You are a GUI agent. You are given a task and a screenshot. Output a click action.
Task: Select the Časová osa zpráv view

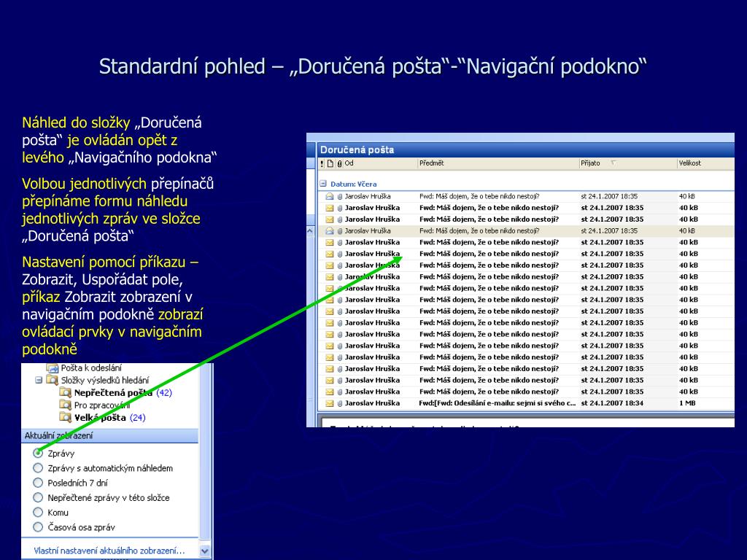coord(38,527)
